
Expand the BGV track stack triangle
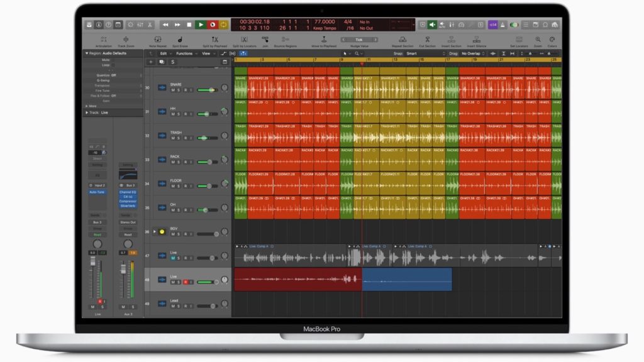click(x=155, y=231)
